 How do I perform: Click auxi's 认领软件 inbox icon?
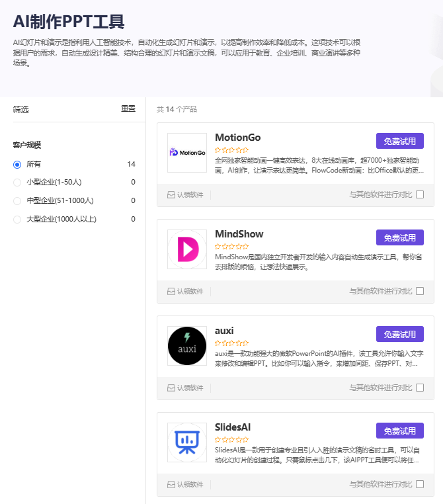[171, 388]
